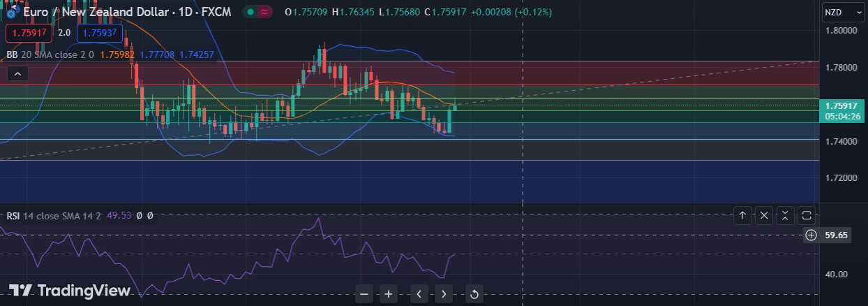Image resolution: width=868 pixels, height=306 pixels.
Task: Click the BB upper band value 1.77708
Action: 158,54
